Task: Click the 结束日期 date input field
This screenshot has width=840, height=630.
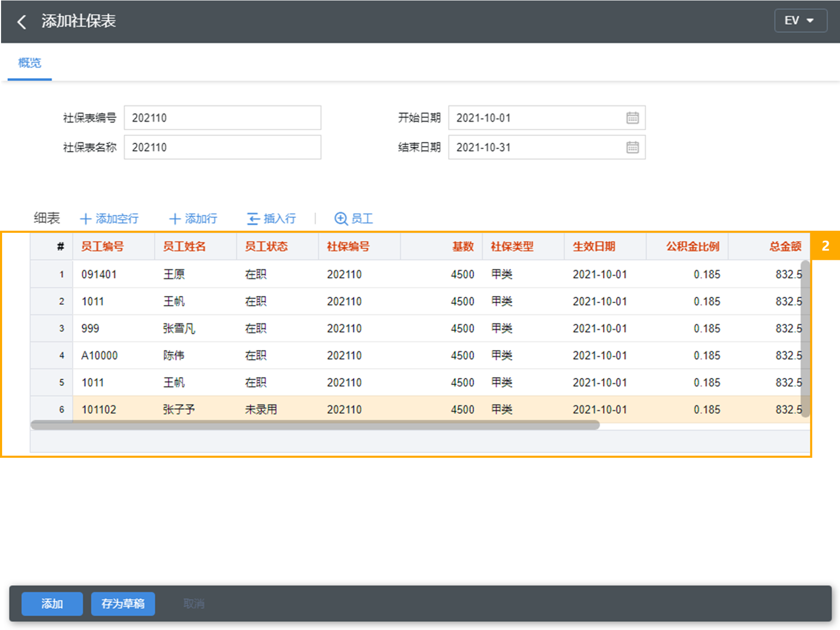Action: pos(546,147)
